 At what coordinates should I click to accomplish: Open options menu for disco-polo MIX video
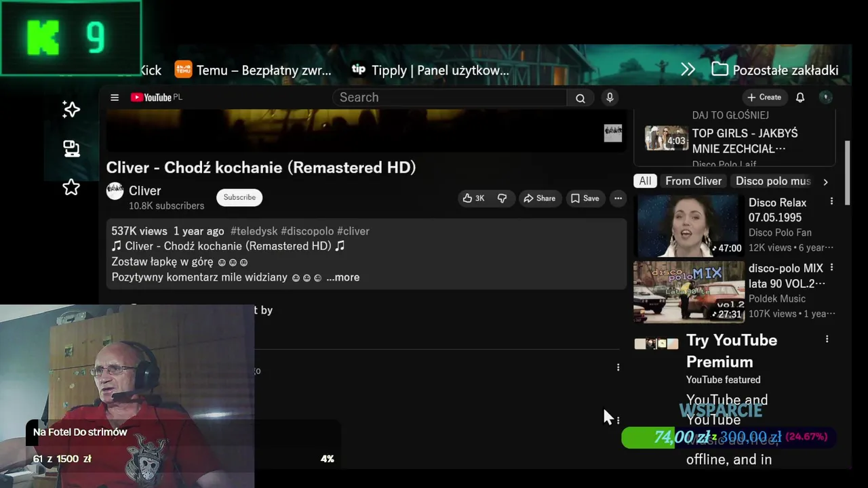[831, 268]
